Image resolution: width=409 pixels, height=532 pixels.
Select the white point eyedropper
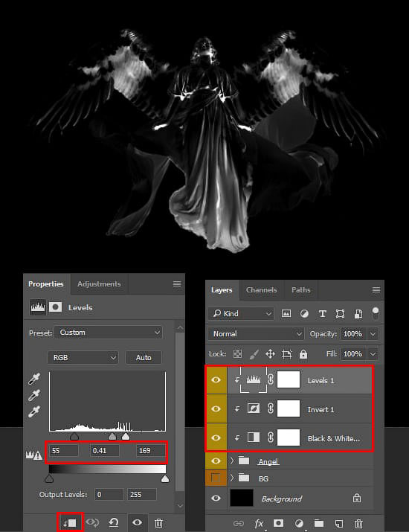coord(34,411)
